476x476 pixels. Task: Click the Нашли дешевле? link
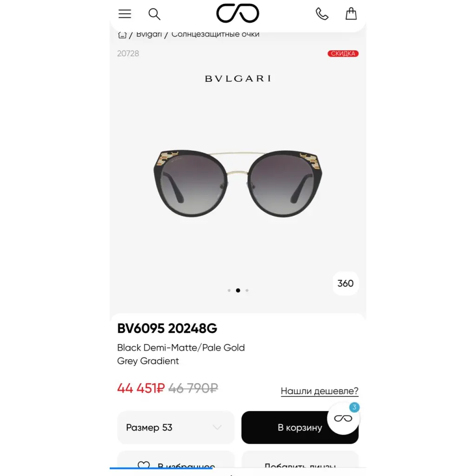pyautogui.click(x=319, y=391)
